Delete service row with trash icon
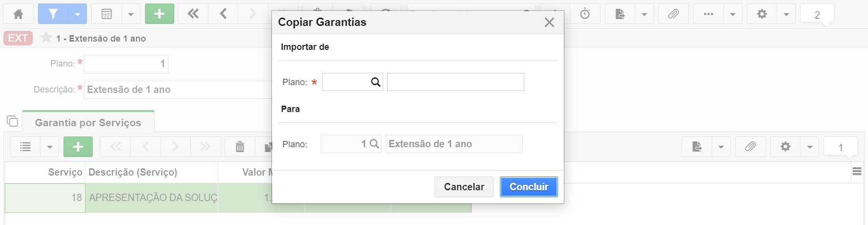Image resolution: width=868 pixels, height=225 pixels. click(240, 147)
